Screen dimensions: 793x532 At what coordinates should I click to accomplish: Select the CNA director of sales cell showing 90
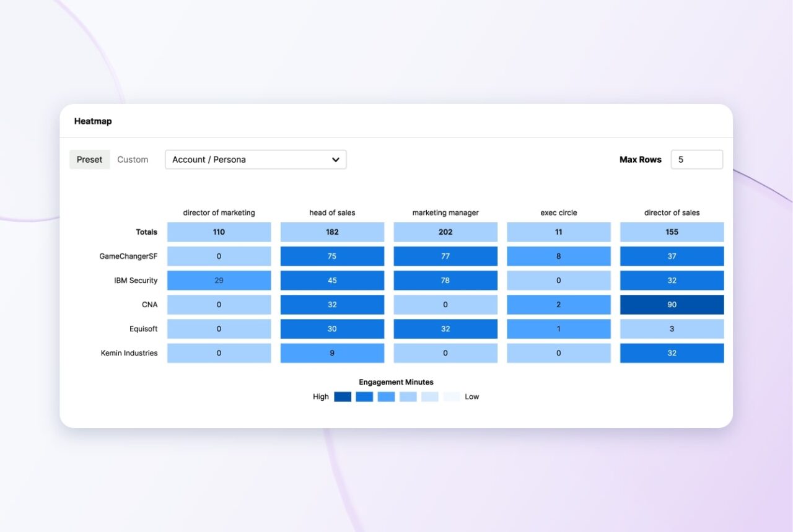pos(672,305)
